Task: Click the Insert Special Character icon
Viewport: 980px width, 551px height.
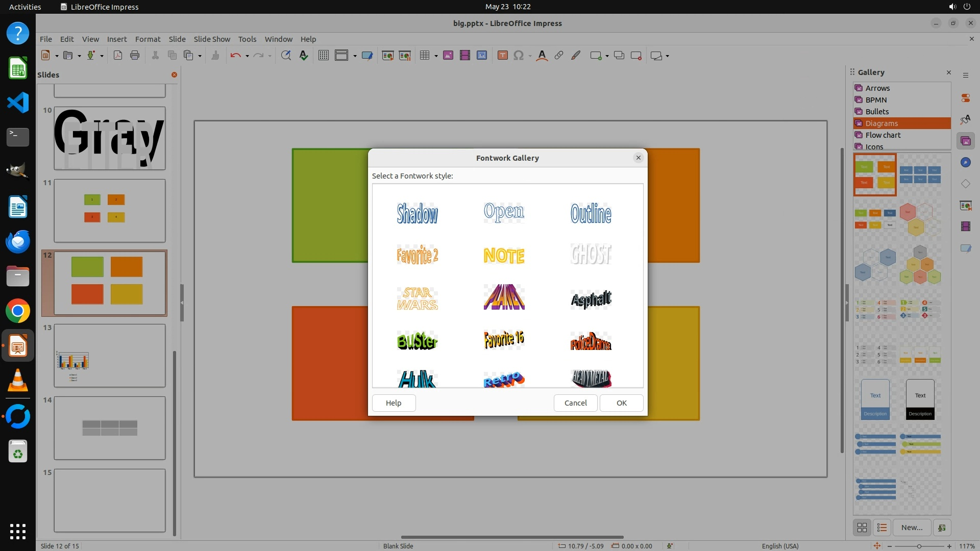Action: pos(519,56)
